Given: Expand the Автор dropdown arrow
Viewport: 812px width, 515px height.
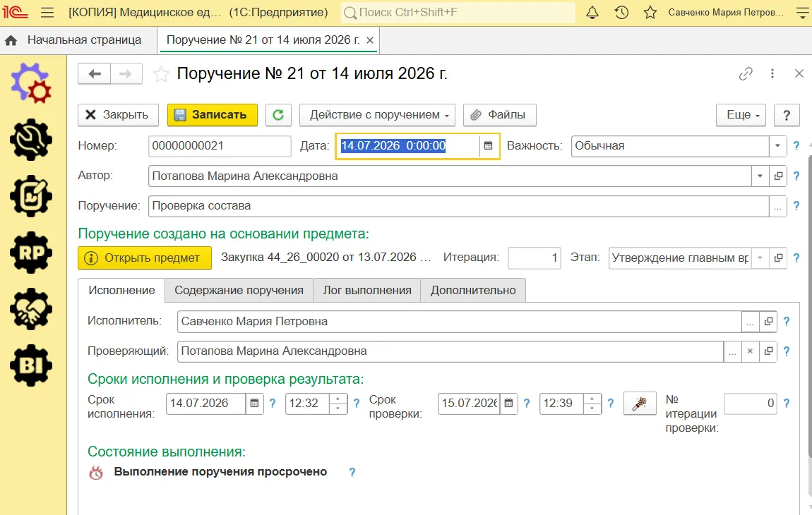Looking at the screenshot, I should pyautogui.click(x=760, y=176).
